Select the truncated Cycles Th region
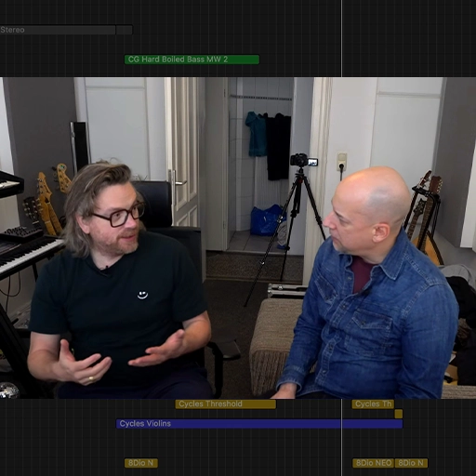 373,404
